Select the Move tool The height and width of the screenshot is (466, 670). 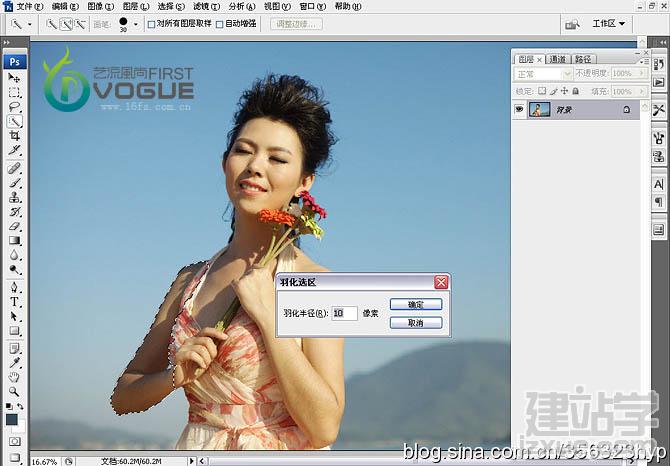click(x=14, y=78)
